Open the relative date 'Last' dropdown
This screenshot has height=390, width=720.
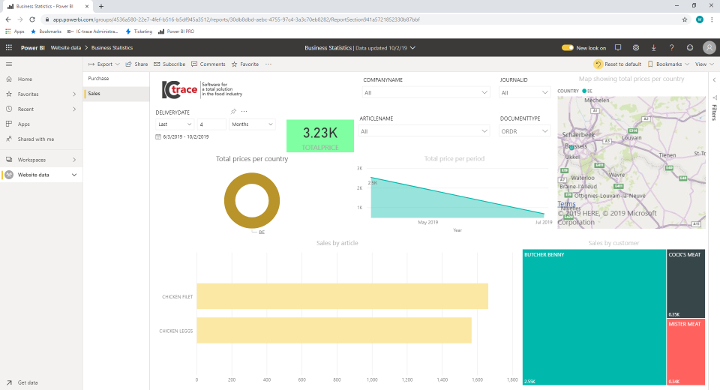174,124
